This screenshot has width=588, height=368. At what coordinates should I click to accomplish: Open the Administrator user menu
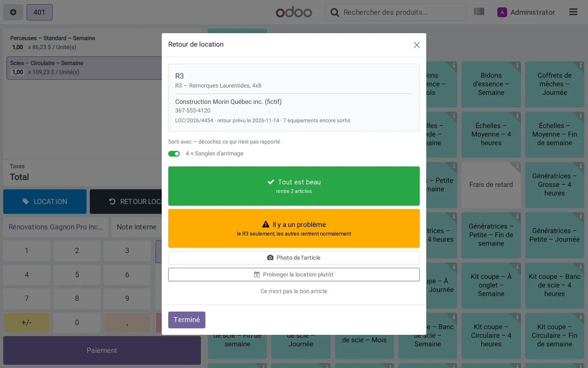(x=526, y=12)
